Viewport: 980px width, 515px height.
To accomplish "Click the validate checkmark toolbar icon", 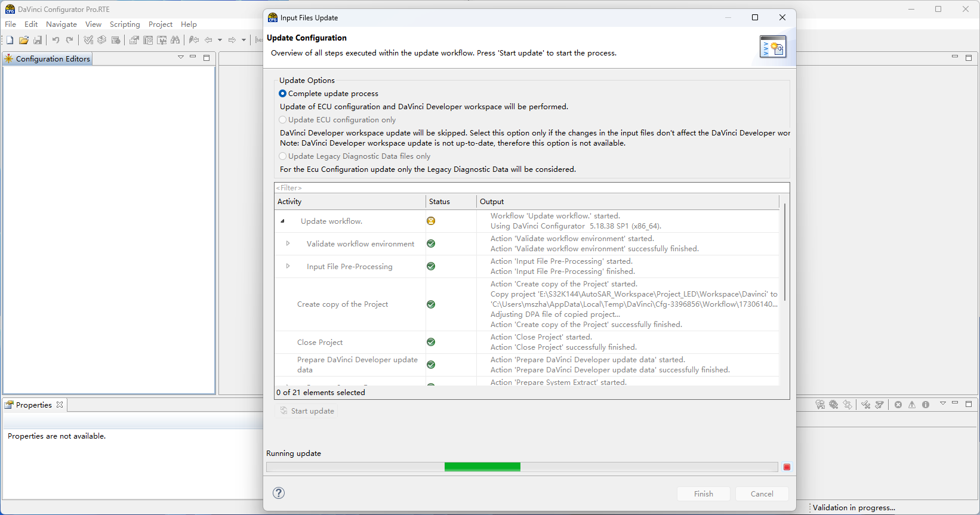I will 88,40.
